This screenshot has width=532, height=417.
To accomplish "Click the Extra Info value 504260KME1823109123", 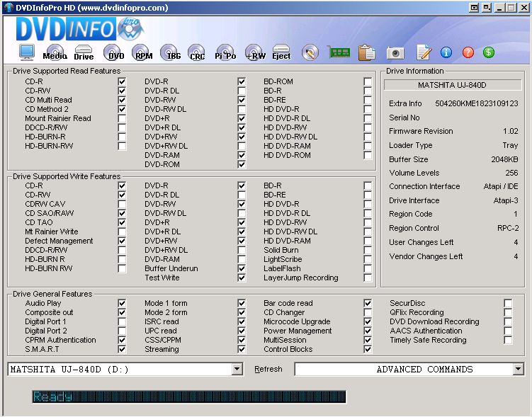I will click(476, 103).
